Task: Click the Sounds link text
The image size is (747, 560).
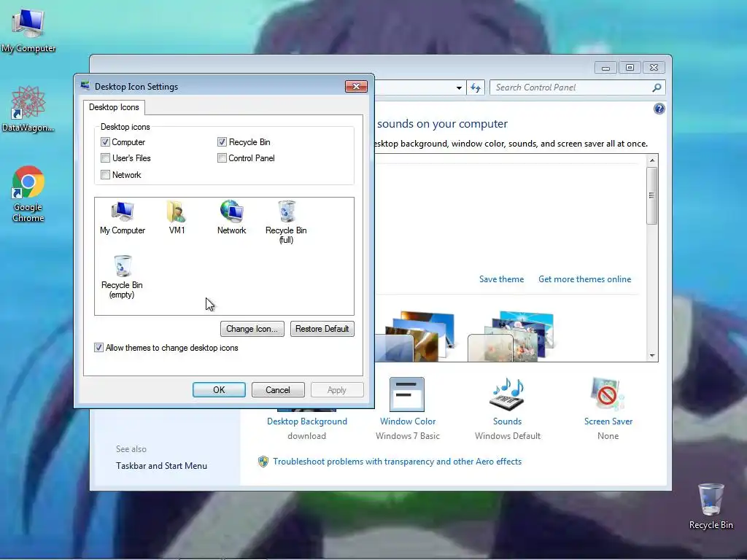Action: pyautogui.click(x=508, y=421)
